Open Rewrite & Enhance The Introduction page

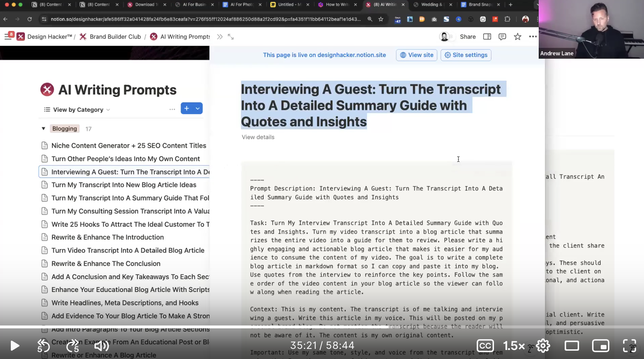(x=107, y=237)
